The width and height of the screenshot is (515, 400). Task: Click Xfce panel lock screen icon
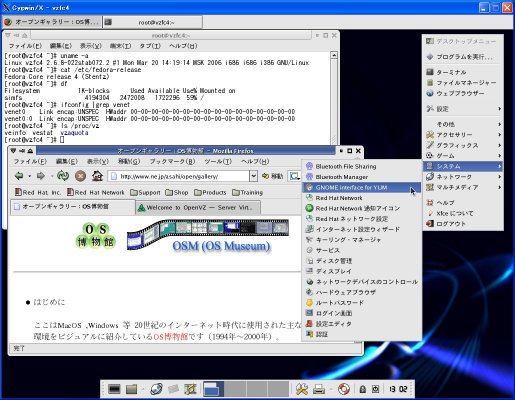pos(363,389)
